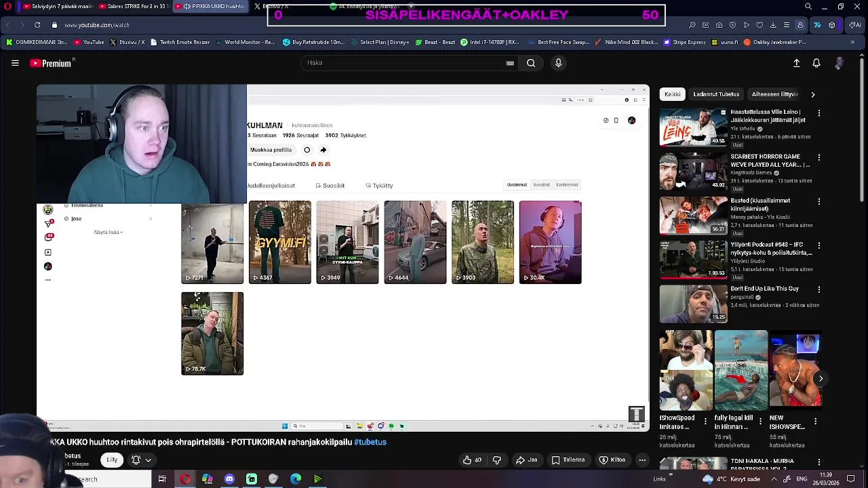Open SCARIEST HORROR GAME video title
Viewport: 868px width, 488px height.
pos(770,161)
